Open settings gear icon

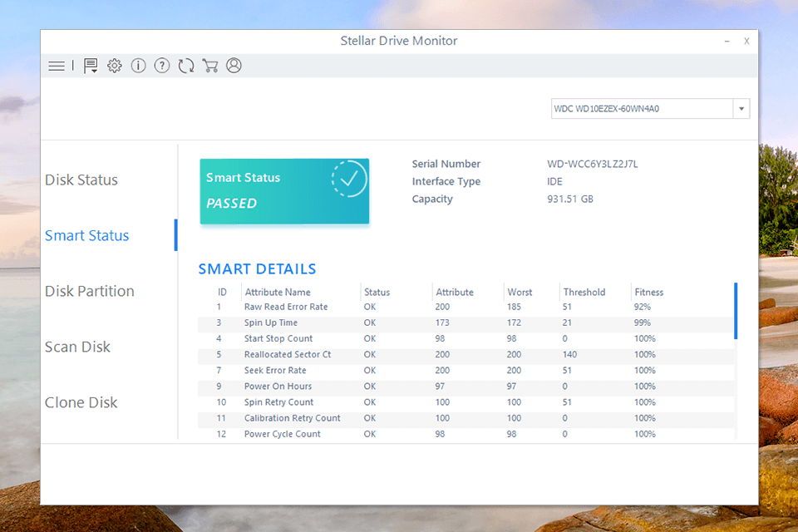click(115, 66)
